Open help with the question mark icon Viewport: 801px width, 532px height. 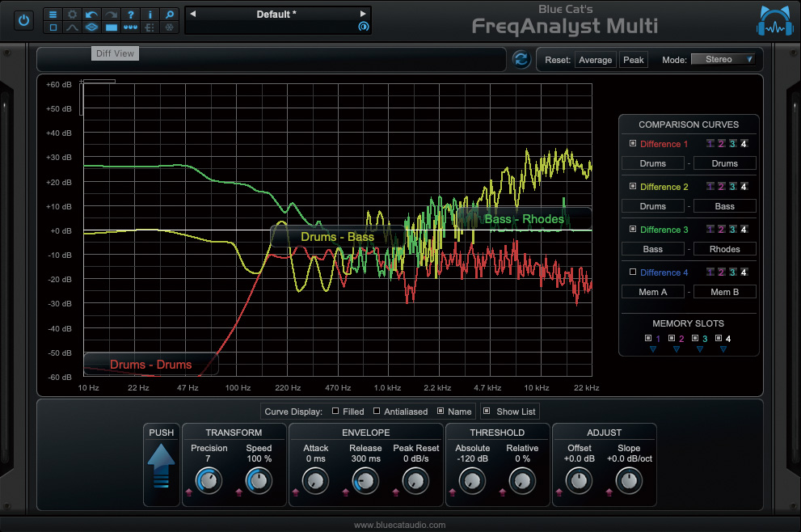click(130, 15)
